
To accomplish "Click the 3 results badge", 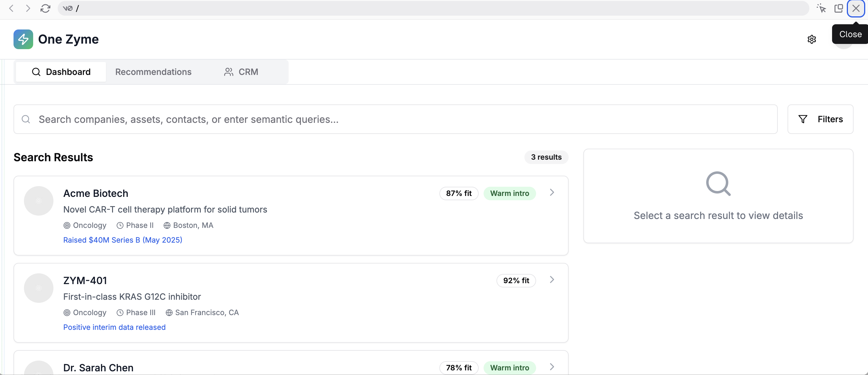I will pos(546,157).
